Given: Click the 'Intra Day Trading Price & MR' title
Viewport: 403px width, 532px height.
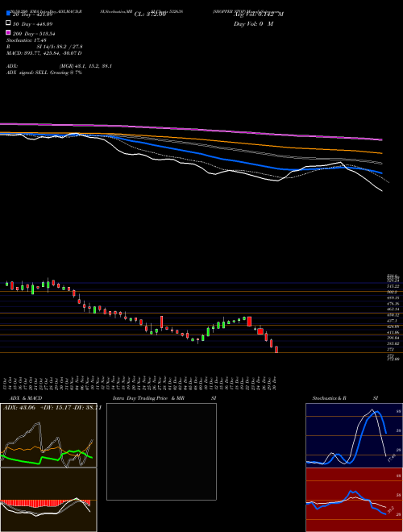Looking at the screenshot, I should click(x=148, y=398).
